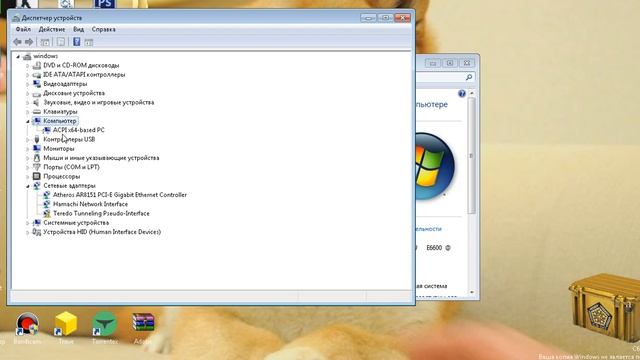This screenshot has height=360, width=640.
Task: Expand DVD и CD-ROM дисководы node
Action: point(28,65)
